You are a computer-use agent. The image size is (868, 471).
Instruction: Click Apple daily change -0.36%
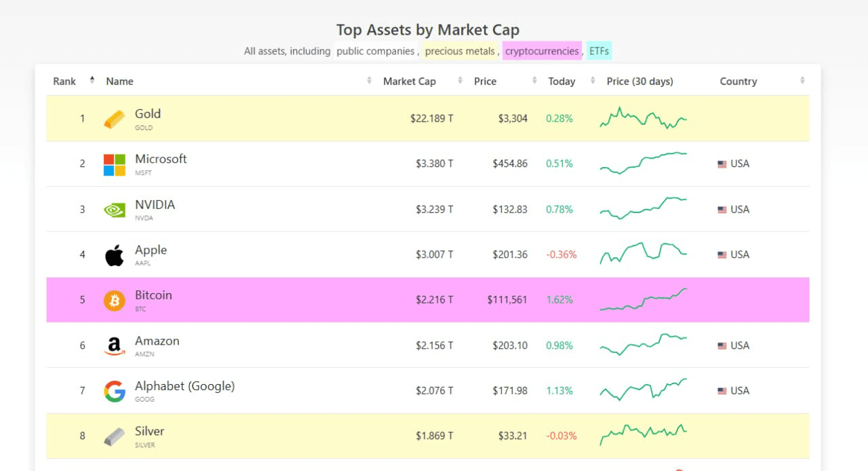point(561,255)
